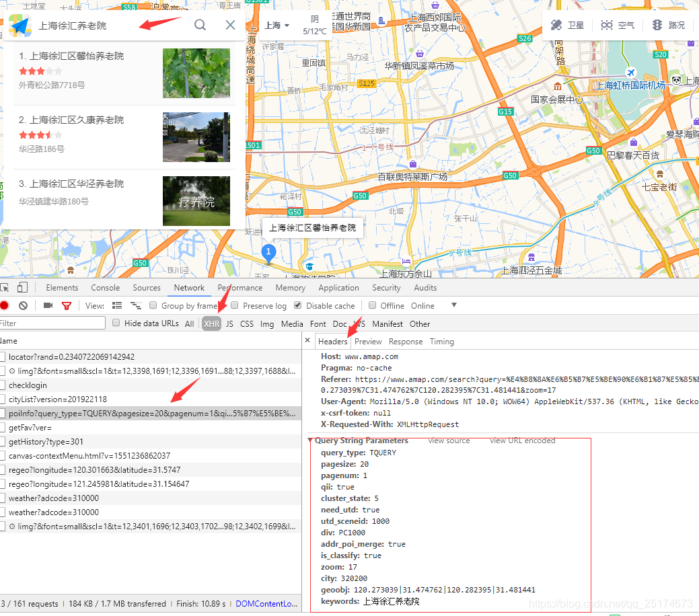This screenshot has width=699, height=616.
Task: Select the Network tab
Action: (189, 288)
